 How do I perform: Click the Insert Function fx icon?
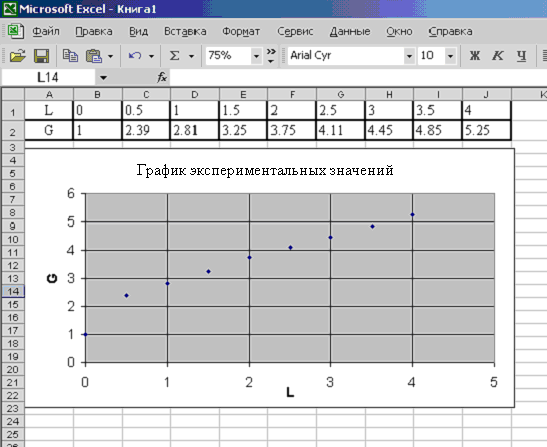pyautogui.click(x=162, y=77)
